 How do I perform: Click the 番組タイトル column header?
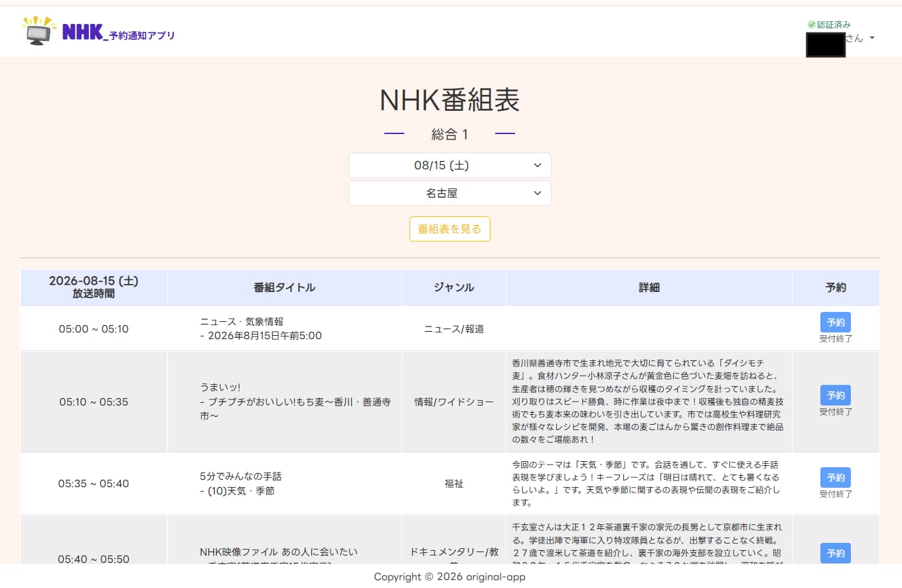tap(285, 287)
